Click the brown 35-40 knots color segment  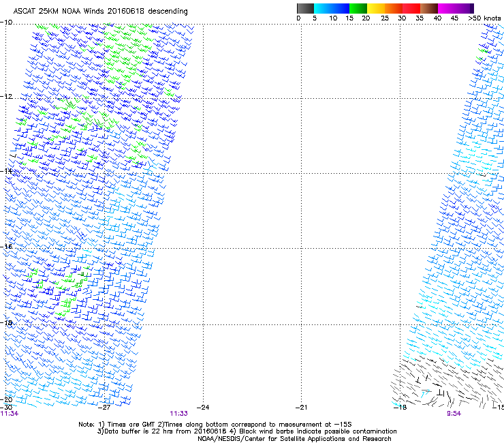coord(429,8)
